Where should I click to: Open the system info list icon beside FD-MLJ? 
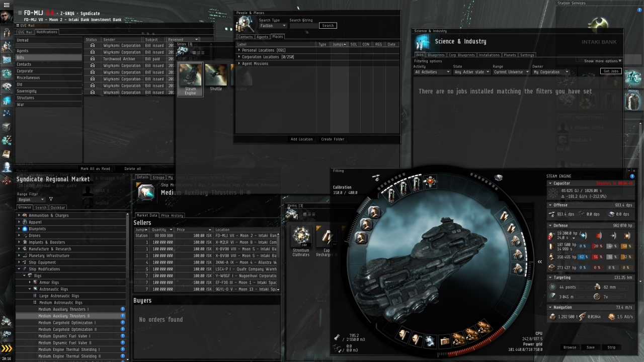pos(20,13)
